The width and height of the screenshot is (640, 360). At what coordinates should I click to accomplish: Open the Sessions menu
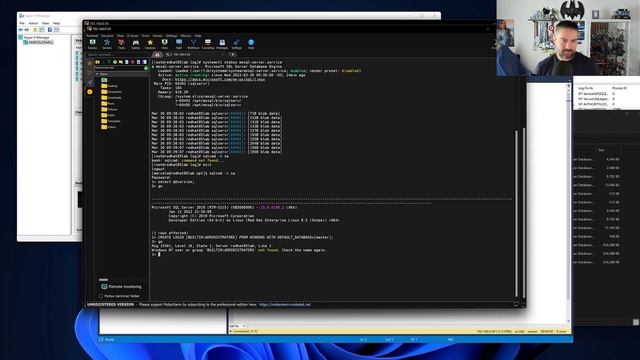coord(107,36)
